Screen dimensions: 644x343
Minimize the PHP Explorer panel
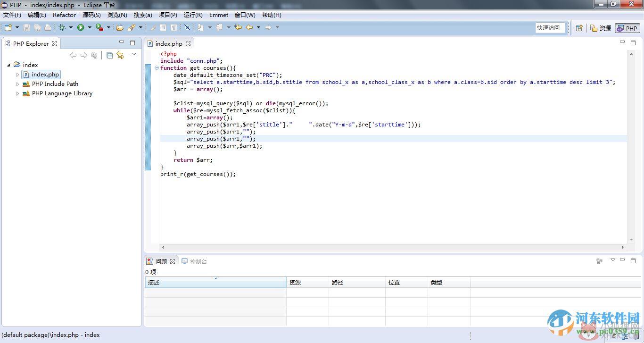tap(121, 42)
